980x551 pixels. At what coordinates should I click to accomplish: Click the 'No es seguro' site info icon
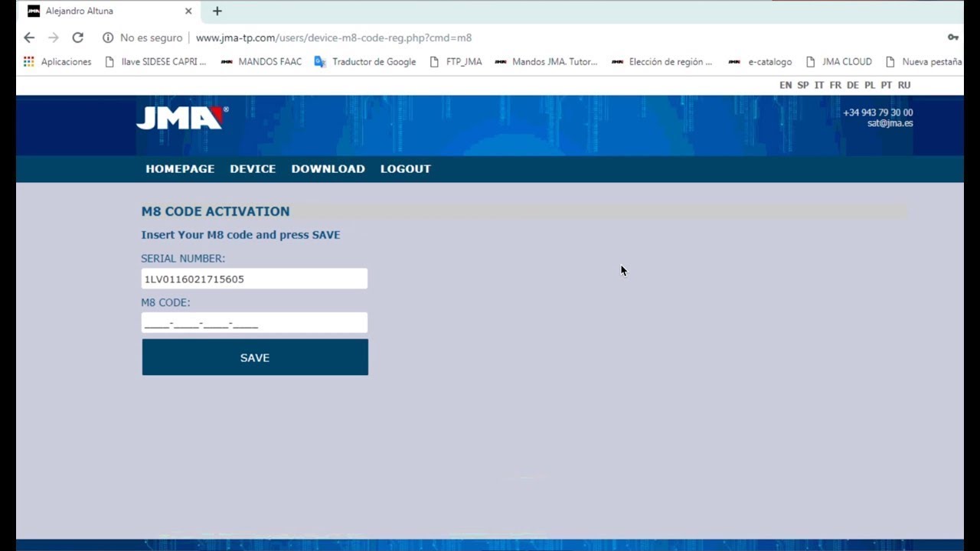coord(108,37)
